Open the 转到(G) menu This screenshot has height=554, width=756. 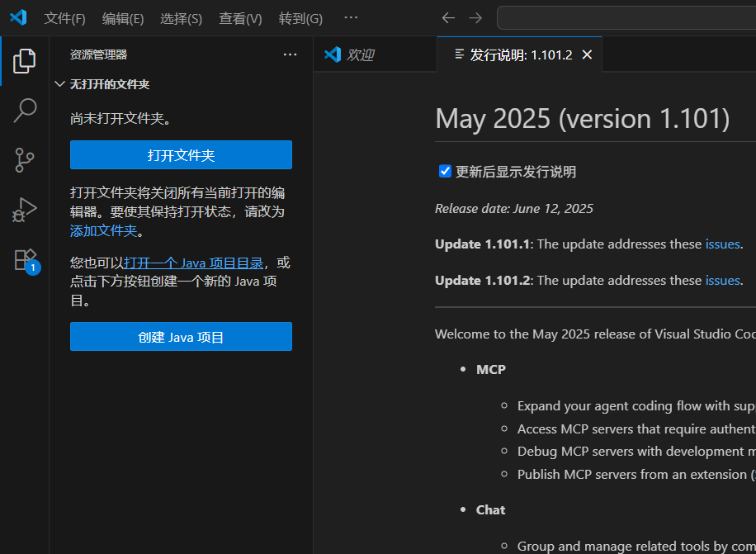click(300, 18)
